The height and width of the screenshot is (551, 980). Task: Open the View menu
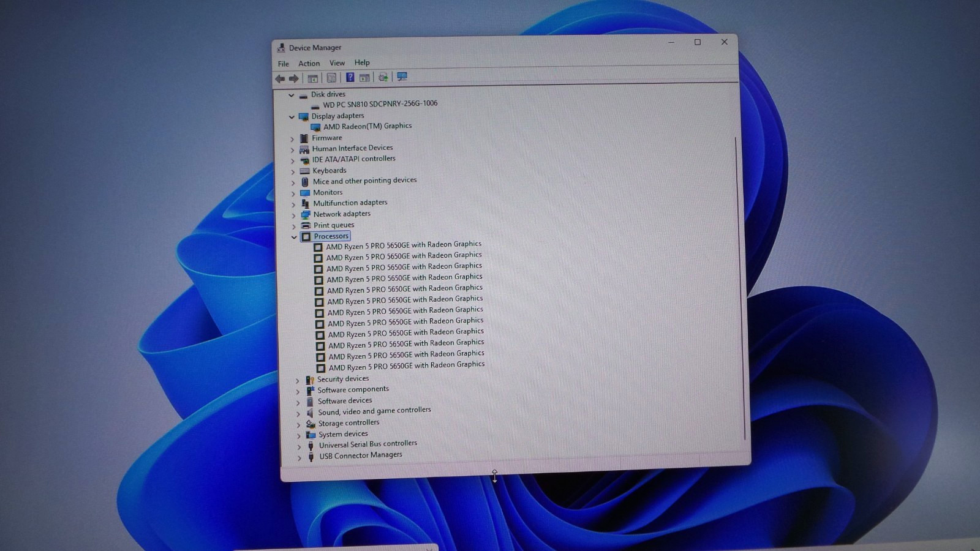tap(337, 62)
